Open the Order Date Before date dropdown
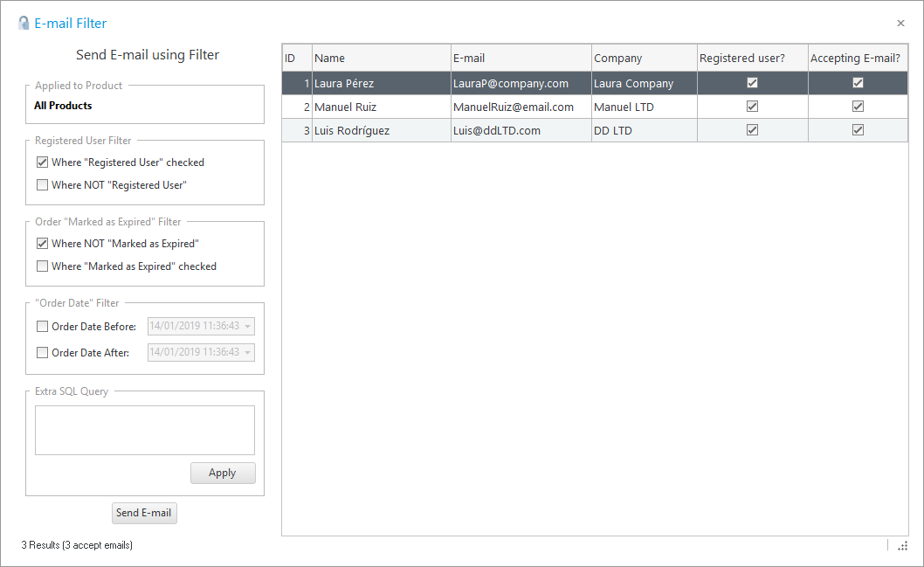The width and height of the screenshot is (924, 567). [248, 326]
